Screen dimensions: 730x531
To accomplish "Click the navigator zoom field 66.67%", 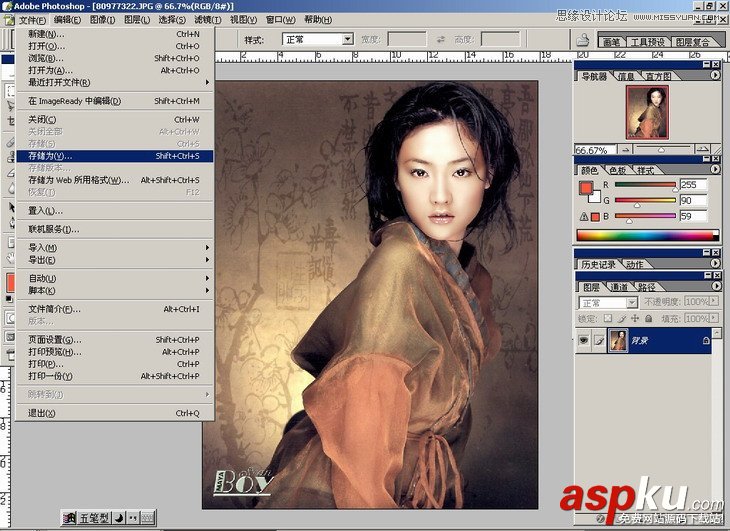I will click(x=595, y=150).
